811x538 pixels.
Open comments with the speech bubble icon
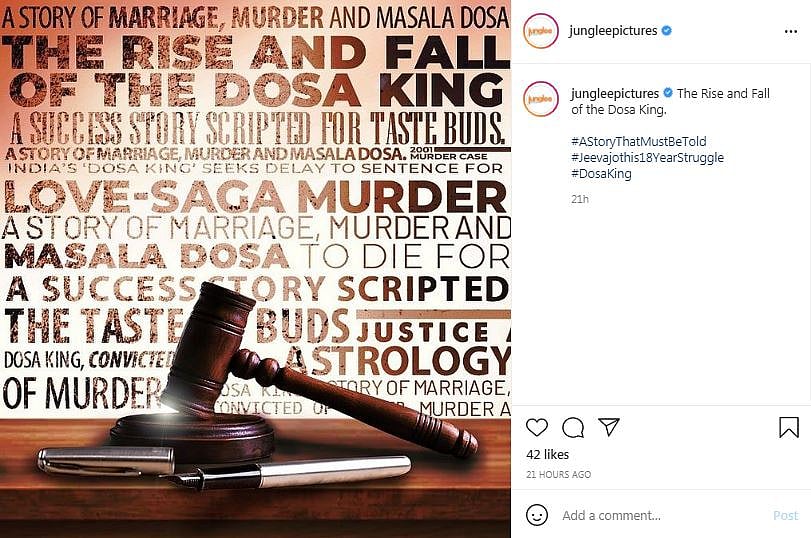coord(573,427)
